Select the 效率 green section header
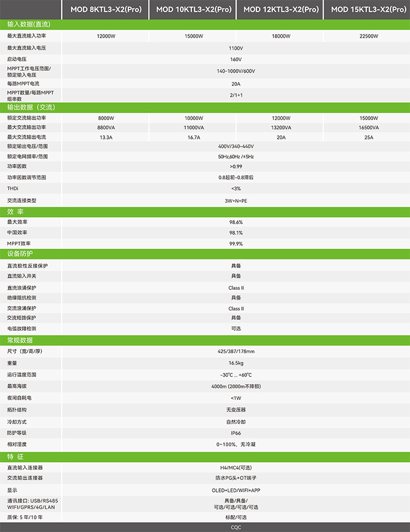 pyautogui.click(x=15, y=212)
